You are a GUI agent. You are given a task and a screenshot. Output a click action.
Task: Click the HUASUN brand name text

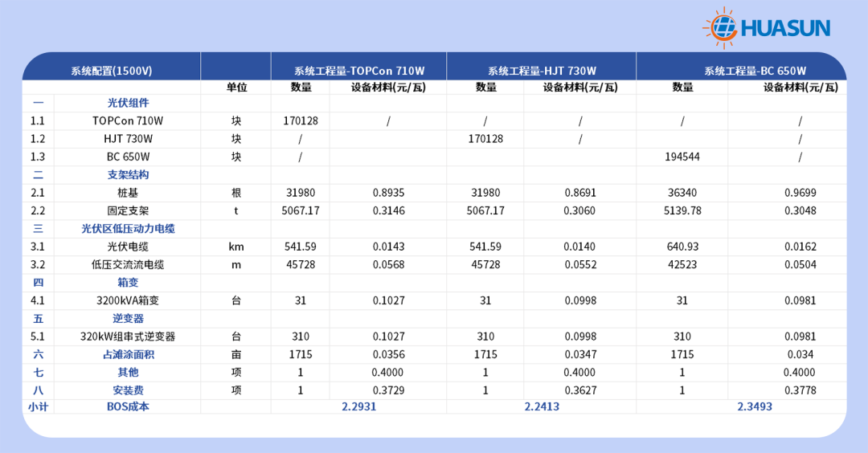(784, 30)
